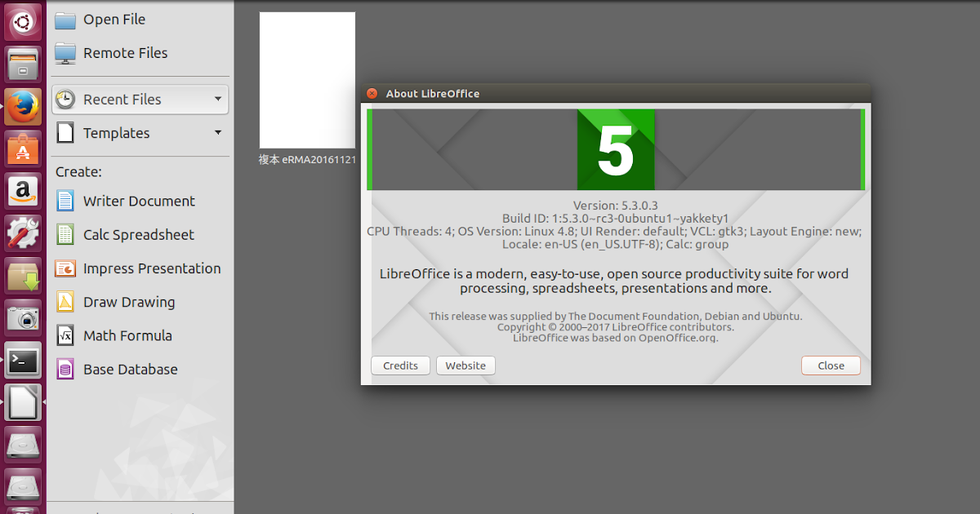Browse Remote Files label
Image resolution: width=980 pixels, height=514 pixels.
click(125, 53)
